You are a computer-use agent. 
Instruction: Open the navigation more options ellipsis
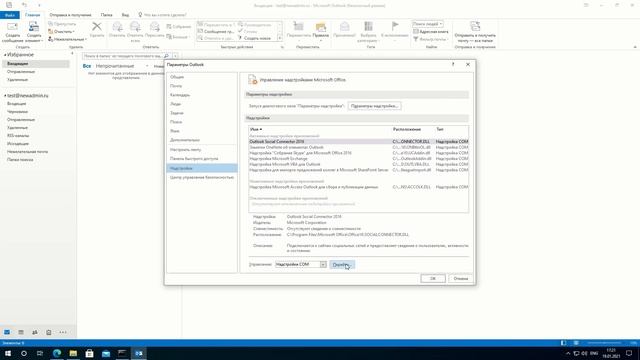[x=63, y=332]
